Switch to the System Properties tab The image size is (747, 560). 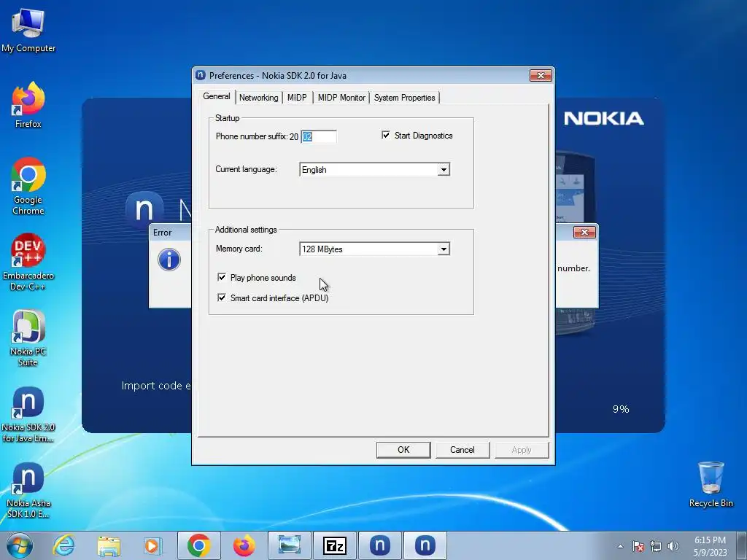pos(404,98)
